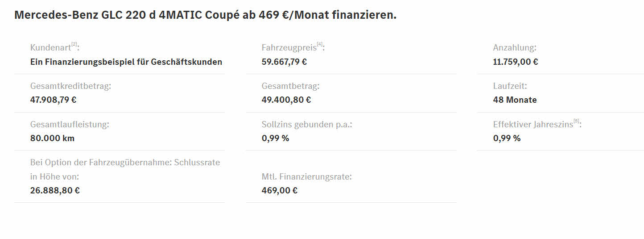Click the Anzahlung label
The image size is (644, 239).
(515, 47)
